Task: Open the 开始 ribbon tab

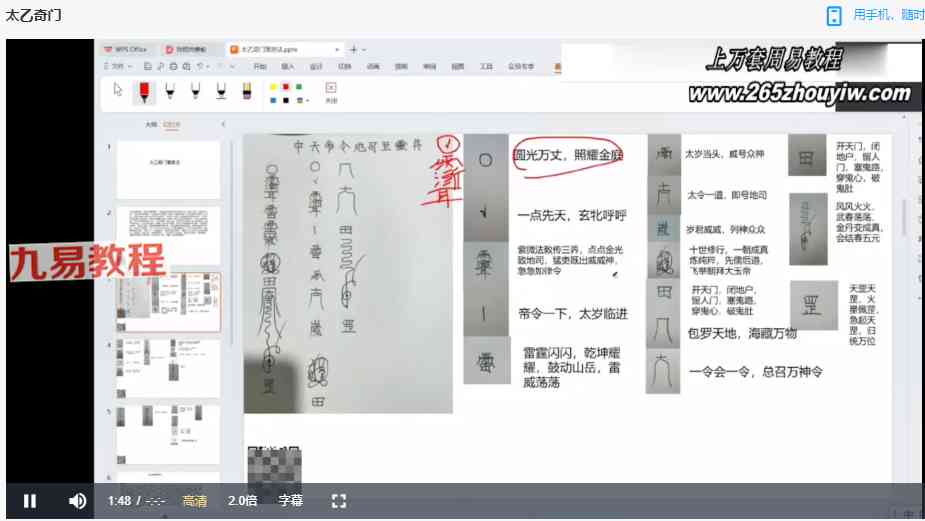Action: (260, 66)
